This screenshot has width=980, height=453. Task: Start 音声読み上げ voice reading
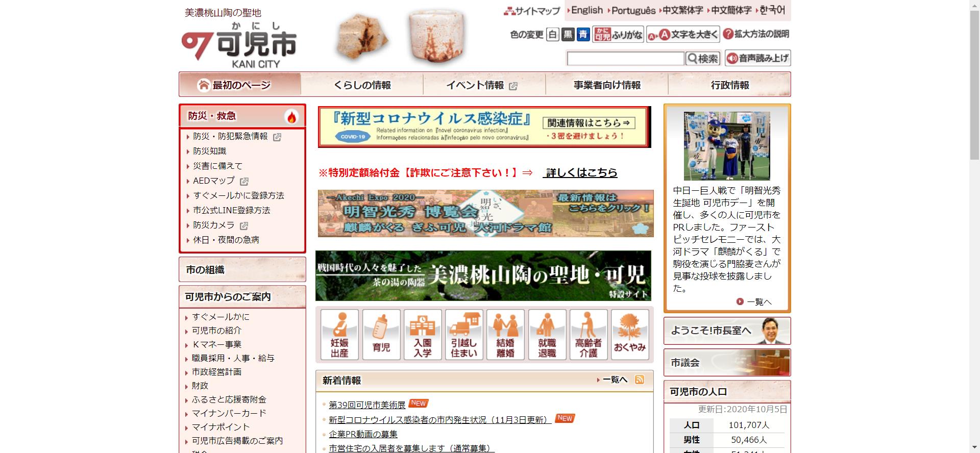(x=757, y=58)
